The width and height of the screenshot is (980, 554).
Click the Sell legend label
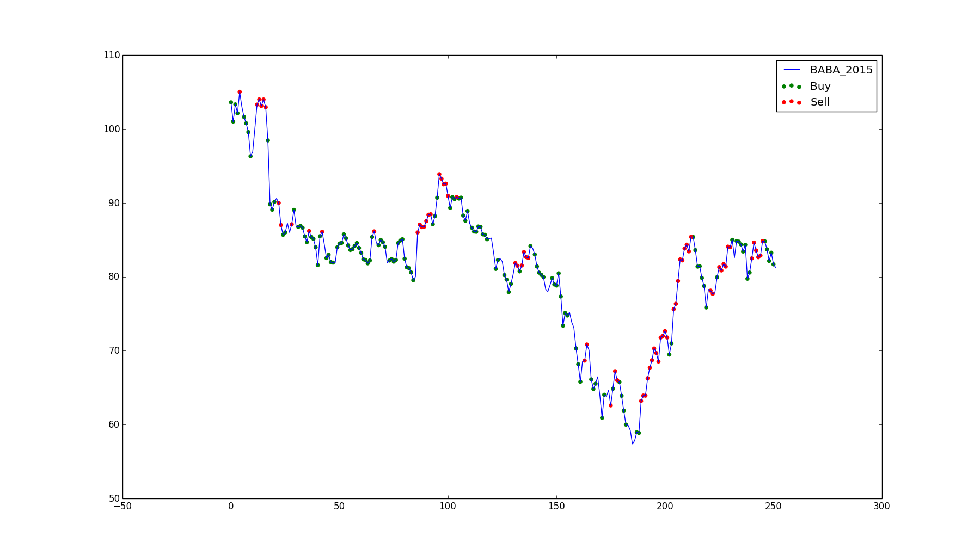point(820,102)
